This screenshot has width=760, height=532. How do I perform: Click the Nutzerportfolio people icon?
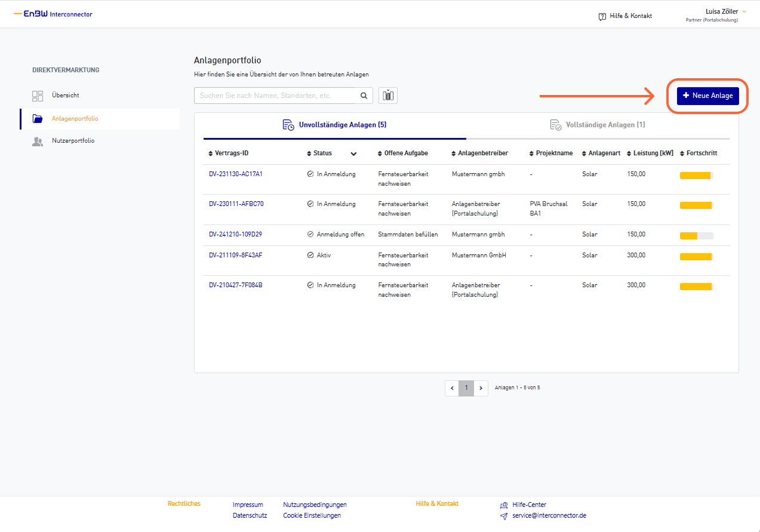pos(38,142)
